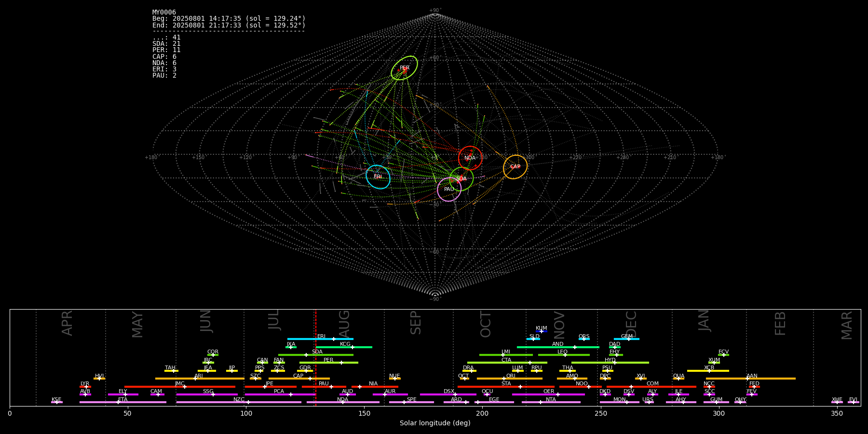Screen dimensions: 868x434
Task: Click the 'Solar longitude (deg)' axis label
Action: [x=435, y=423]
